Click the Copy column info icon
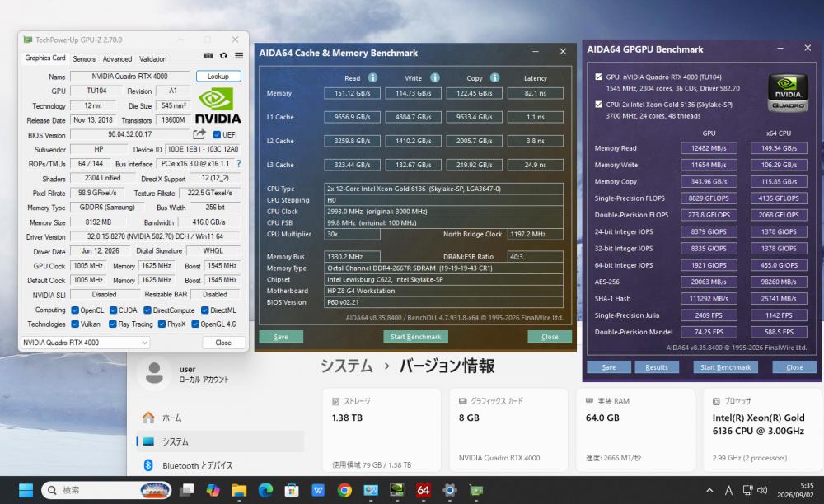 495,77
